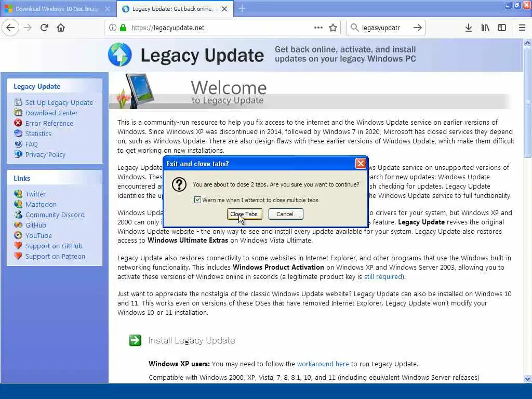The height and width of the screenshot is (399, 532).
Task: Open Support on Patreon link
Action: (x=55, y=257)
